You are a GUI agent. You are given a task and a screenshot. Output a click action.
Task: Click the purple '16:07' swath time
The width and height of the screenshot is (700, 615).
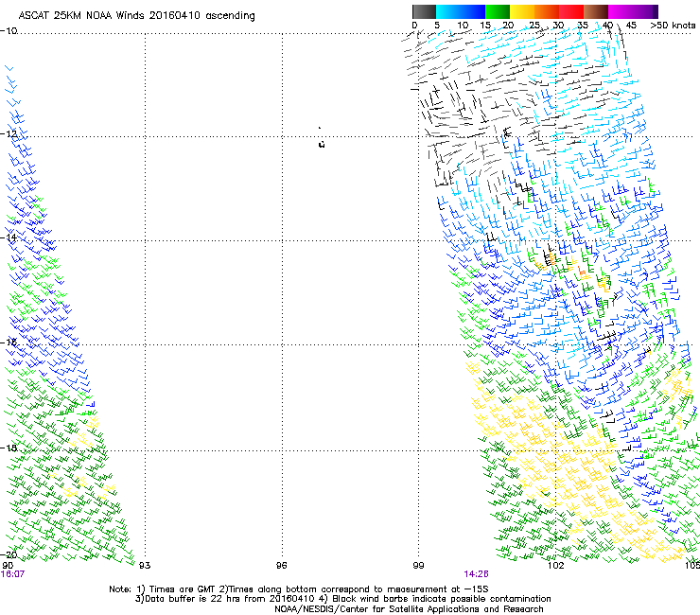[12, 574]
